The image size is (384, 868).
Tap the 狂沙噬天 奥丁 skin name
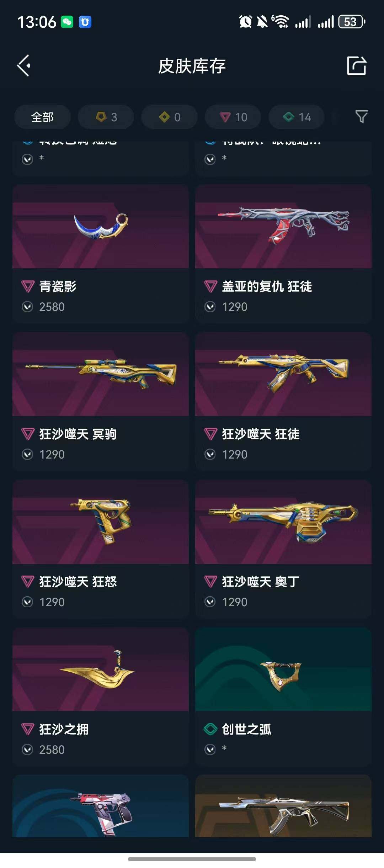tap(261, 582)
